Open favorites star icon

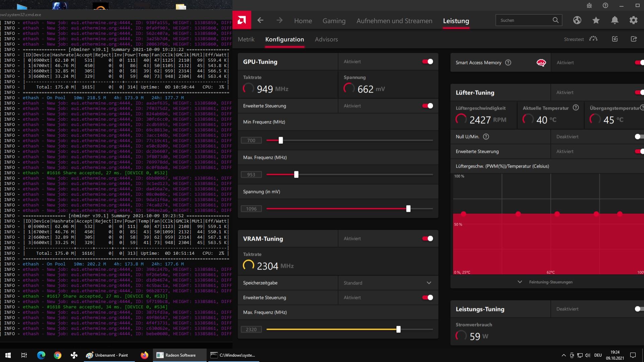point(596,20)
